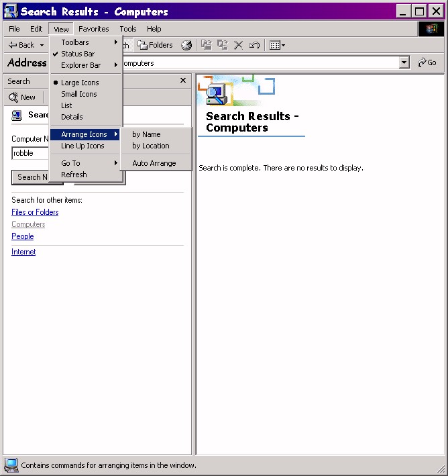The width and height of the screenshot is (448, 476).
Task: Click the status bar description text
Action: pyautogui.click(x=109, y=465)
